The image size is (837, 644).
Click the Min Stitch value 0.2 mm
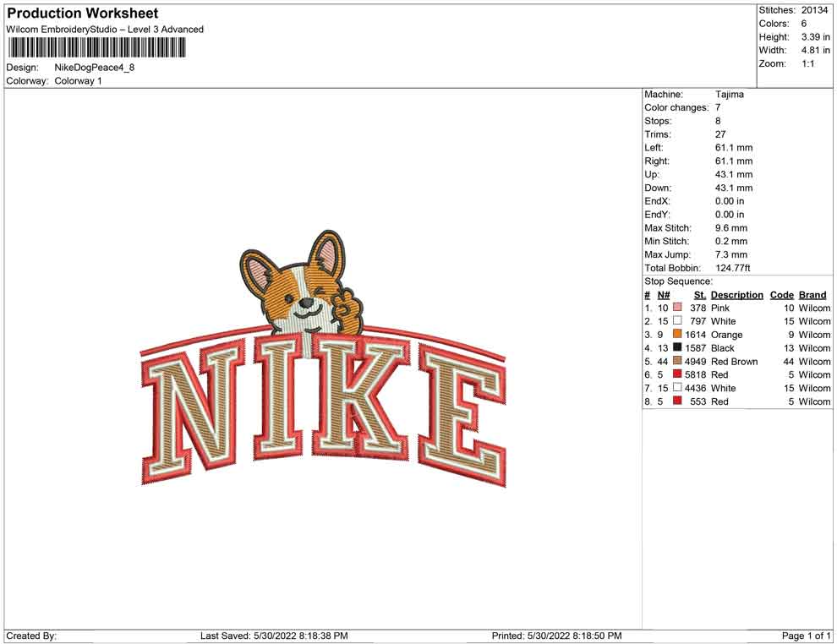731,241
